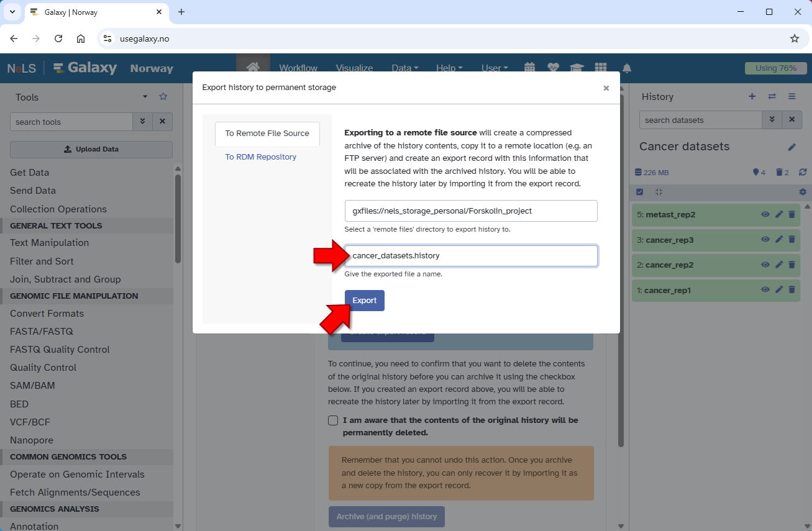Edit the Cancer datasets history name

791,147
